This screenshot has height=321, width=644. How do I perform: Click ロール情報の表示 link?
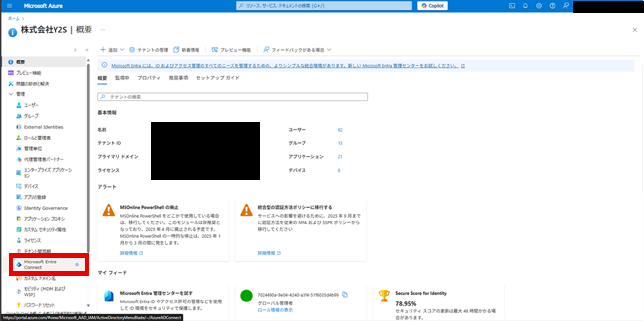click(x=275, y=310)
